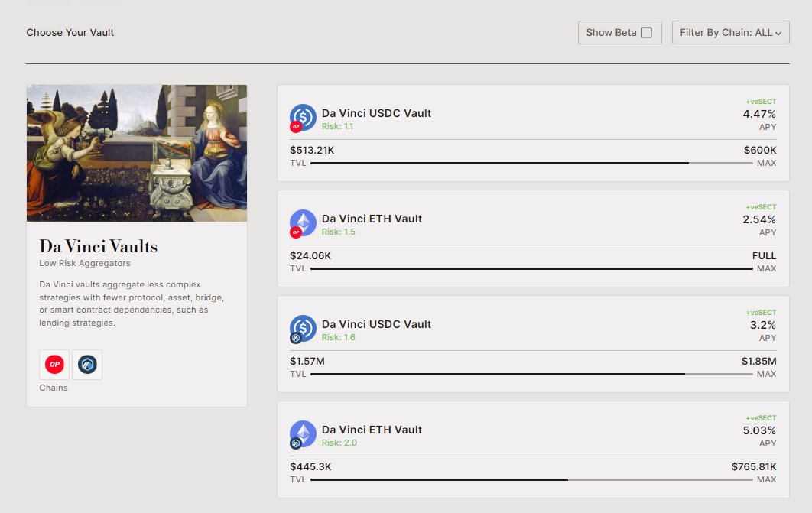Click the $765.81K max value
Image resolution: width=812 pixels, height=513 pixels.
(753, 467)
